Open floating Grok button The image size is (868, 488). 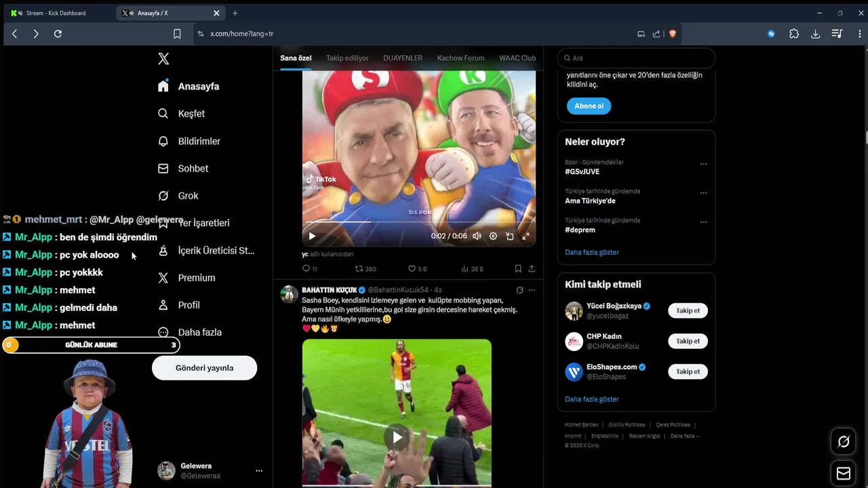[x=844, y=442]
